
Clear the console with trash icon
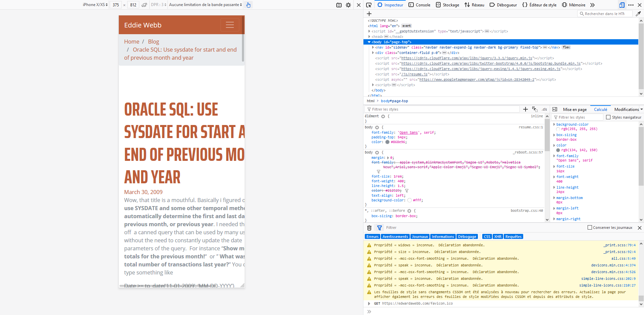click(369, 228)
